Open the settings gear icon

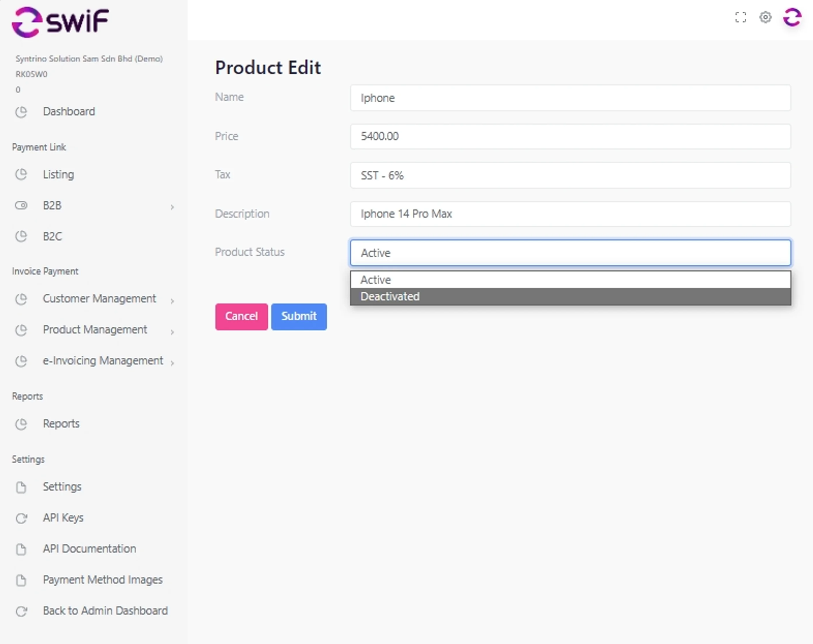point(765,17)
